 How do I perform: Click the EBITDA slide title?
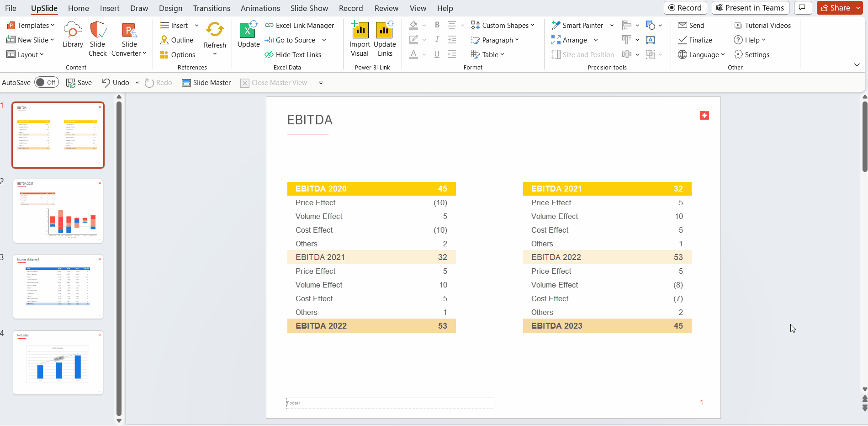pyautogui.click(x=310, y=120)
